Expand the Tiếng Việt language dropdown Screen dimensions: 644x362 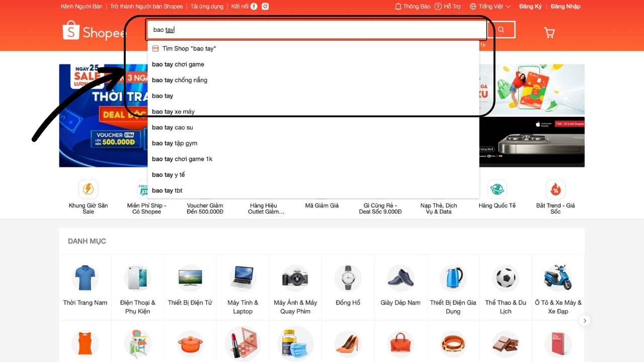(490, 7)
